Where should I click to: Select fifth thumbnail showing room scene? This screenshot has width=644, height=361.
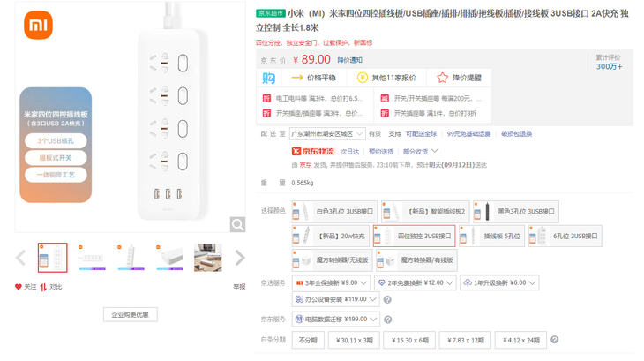coord(208,258)
